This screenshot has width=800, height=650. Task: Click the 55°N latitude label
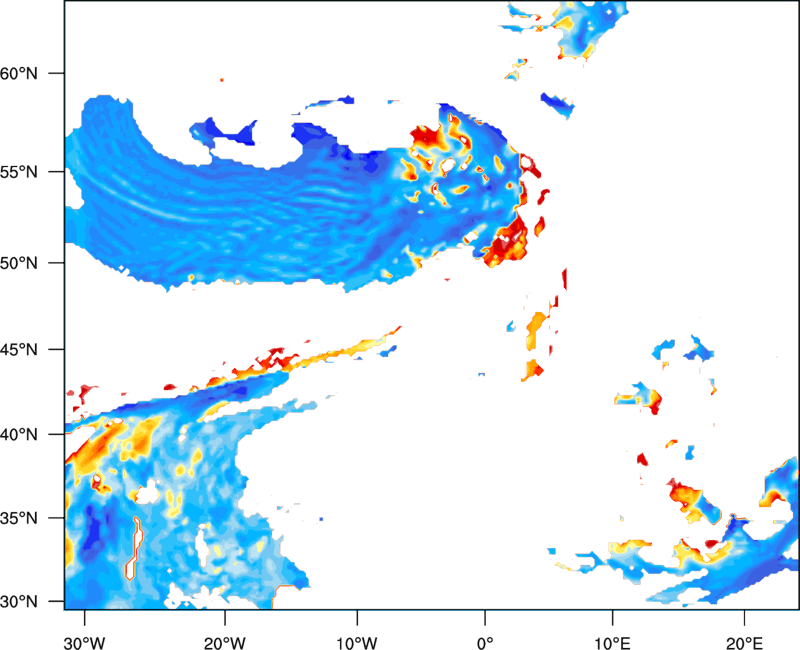[19, 172]
